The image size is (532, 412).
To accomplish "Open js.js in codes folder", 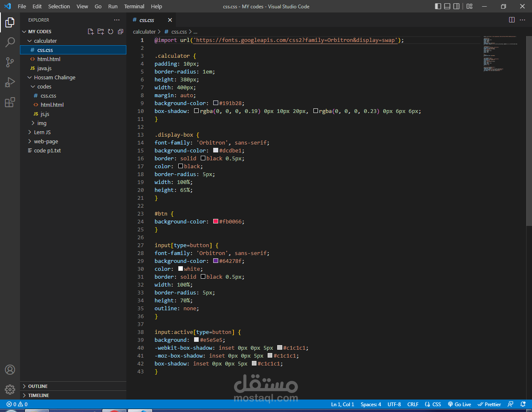I will [x=73, y=114].
